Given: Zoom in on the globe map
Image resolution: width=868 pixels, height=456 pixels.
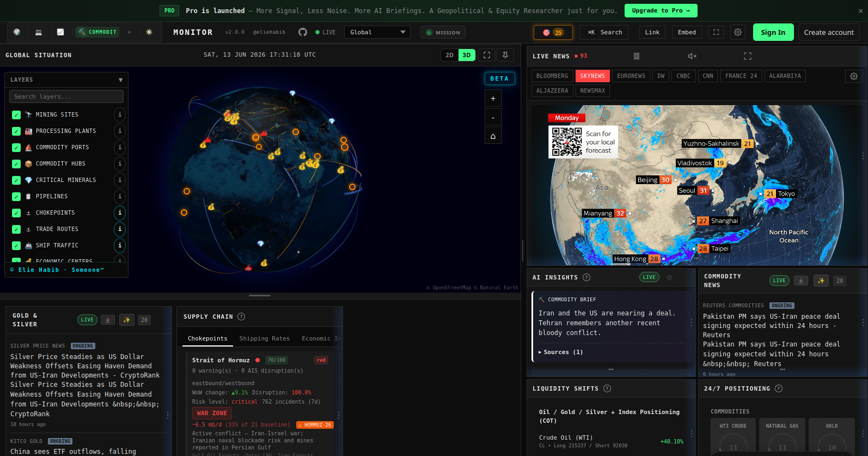Looking at the screenshot, I should coord(493,99).
